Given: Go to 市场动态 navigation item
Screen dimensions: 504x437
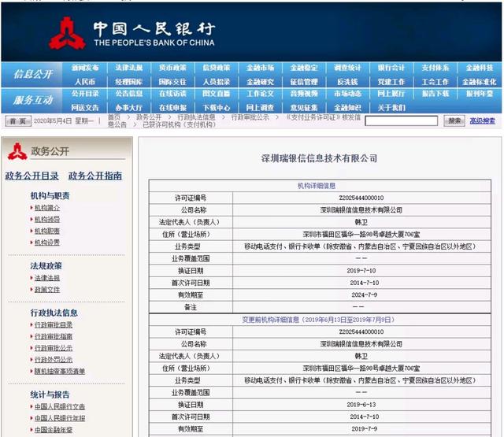Looking at the screenshot, I should pyautogui.click(x=348, y=94).
